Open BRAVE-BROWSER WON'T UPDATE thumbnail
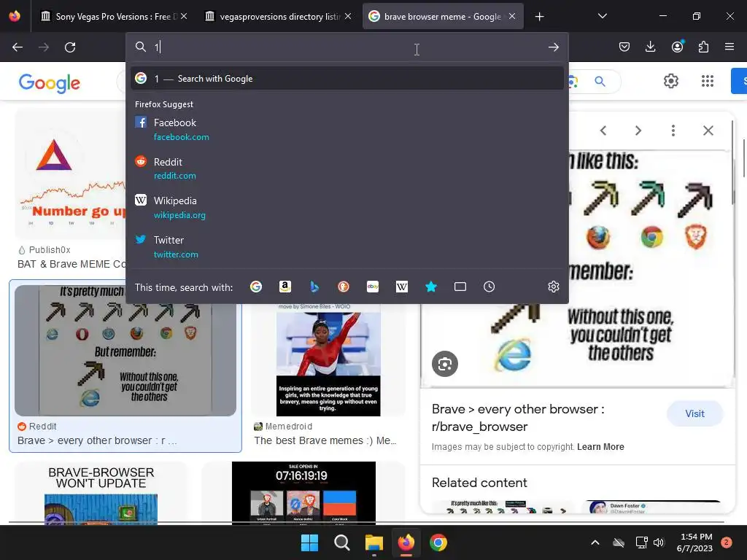The image size is (747, 560). click(101, 493)
